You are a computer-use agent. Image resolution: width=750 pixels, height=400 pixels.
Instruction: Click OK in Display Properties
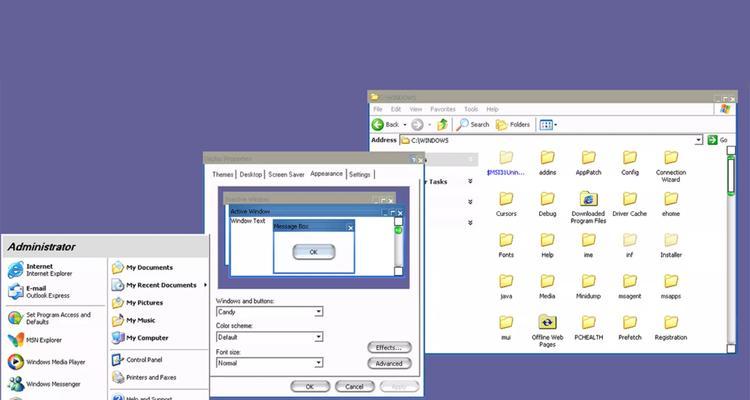(x=310, y=387)
